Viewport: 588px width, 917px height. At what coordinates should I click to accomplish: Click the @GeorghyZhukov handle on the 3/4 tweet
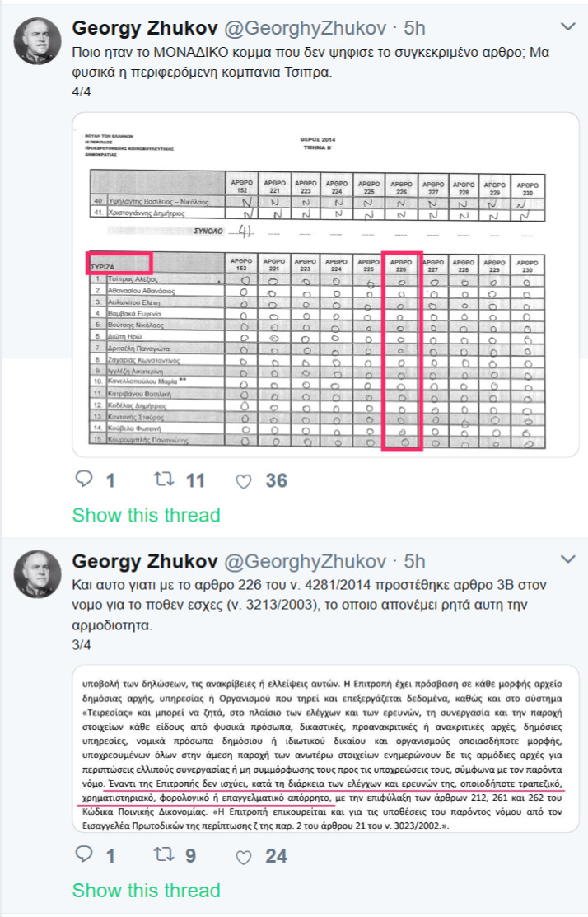pos(306,561)
